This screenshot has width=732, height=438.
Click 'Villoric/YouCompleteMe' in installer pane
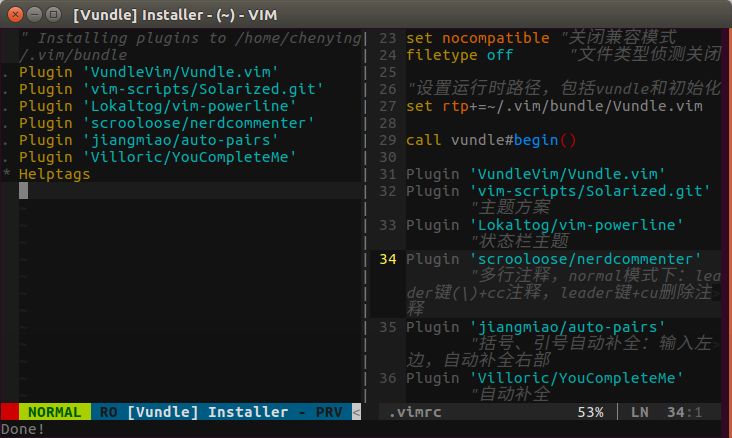point(190,157)
